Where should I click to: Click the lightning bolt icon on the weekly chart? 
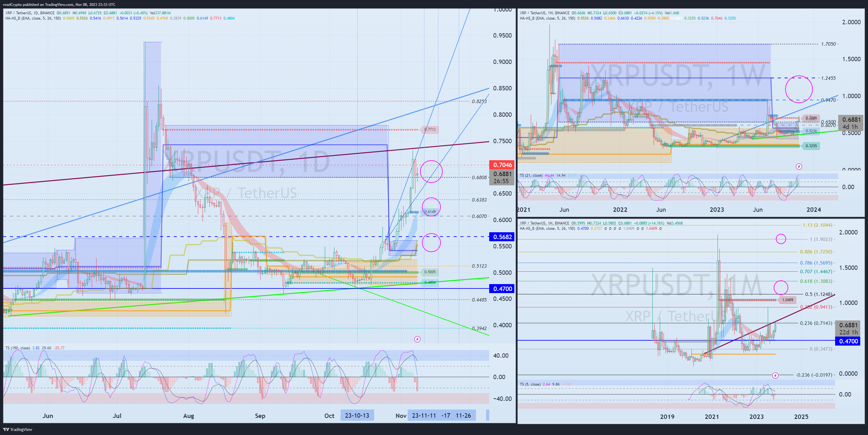[x=799, y=166]
